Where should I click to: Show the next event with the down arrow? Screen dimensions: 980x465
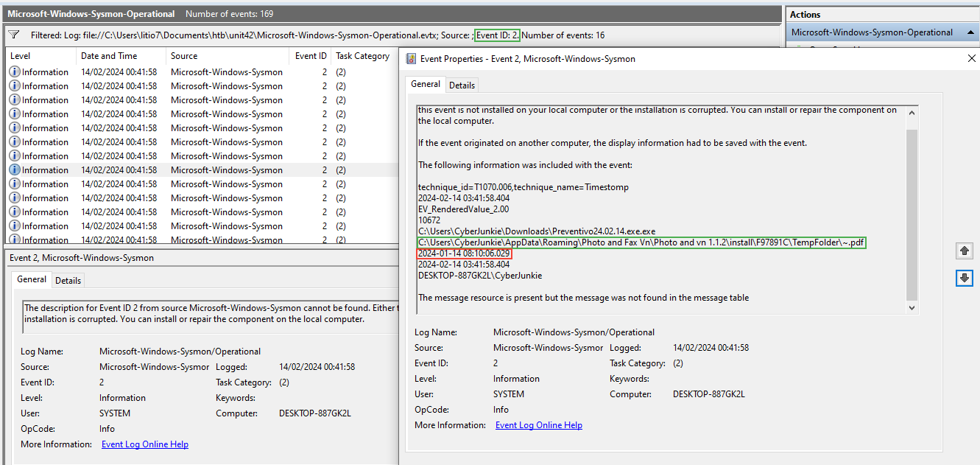click(x=964, y=278)
